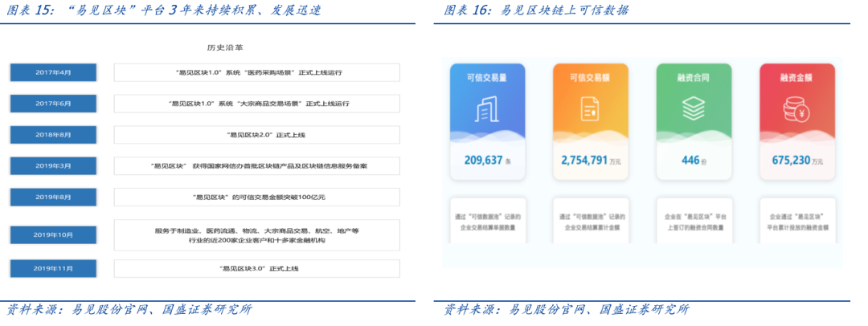Image resolution: width=868 pixels, height=326 pixels.
Task: Click the 融资合同 card title
Action: (x=693, y=78)
